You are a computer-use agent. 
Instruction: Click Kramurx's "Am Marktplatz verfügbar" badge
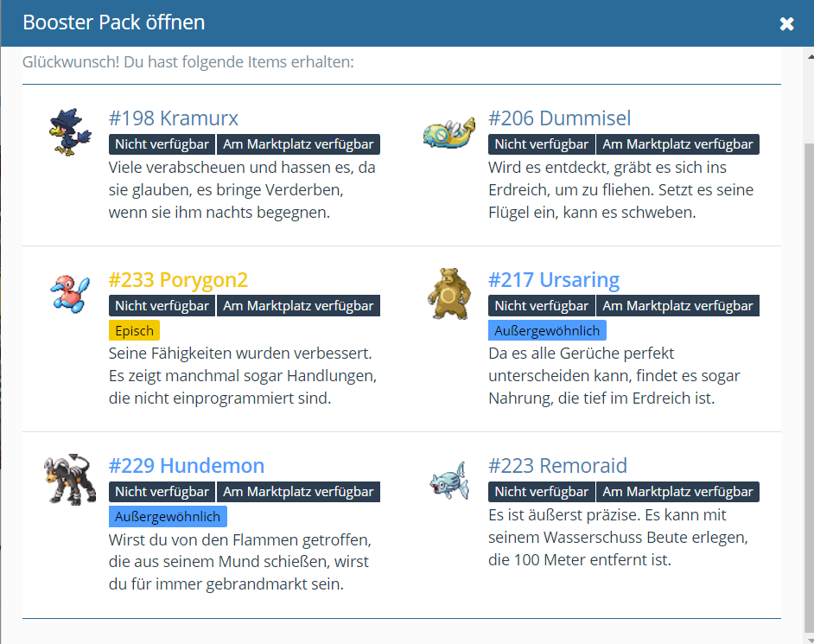tap(298, 144)
